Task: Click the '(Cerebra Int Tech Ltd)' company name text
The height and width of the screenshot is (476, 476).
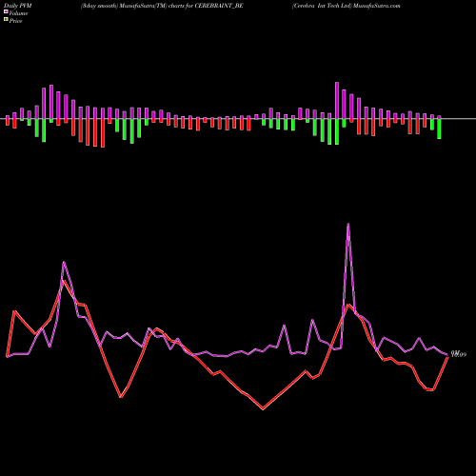Action: 322,6
